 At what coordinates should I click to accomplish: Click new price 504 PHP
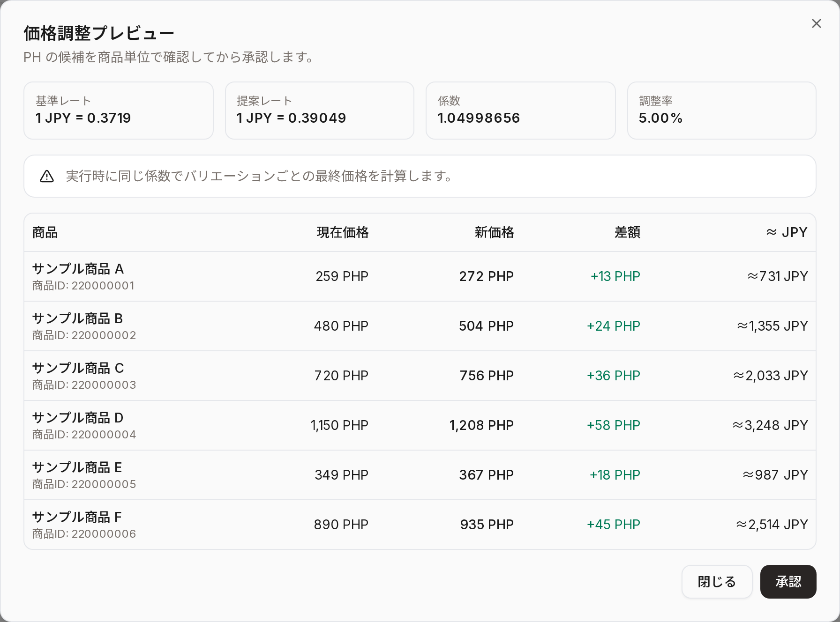(x=487, y=326)
